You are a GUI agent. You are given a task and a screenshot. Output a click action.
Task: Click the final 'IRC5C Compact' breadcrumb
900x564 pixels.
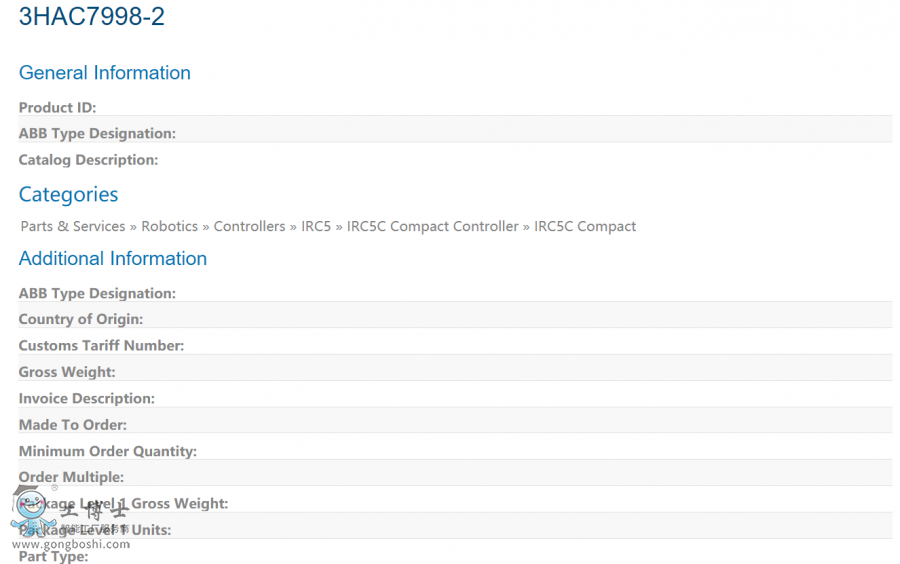585,226
